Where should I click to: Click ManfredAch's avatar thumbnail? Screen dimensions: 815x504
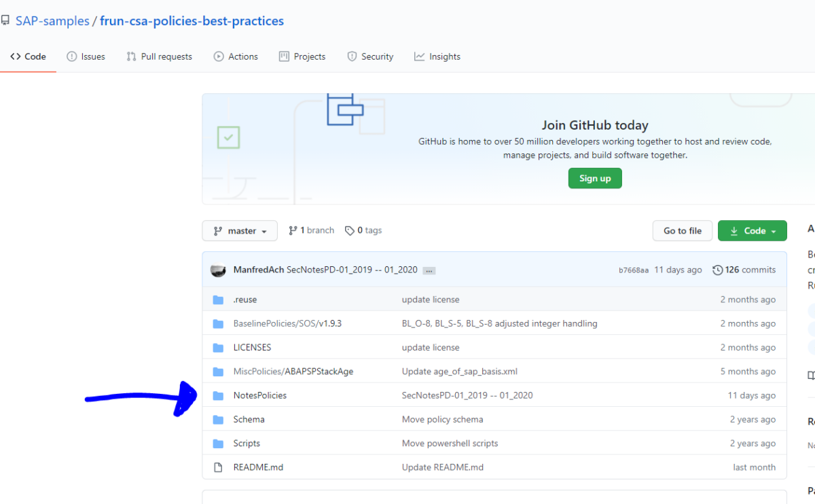click(x=218, y=270)
